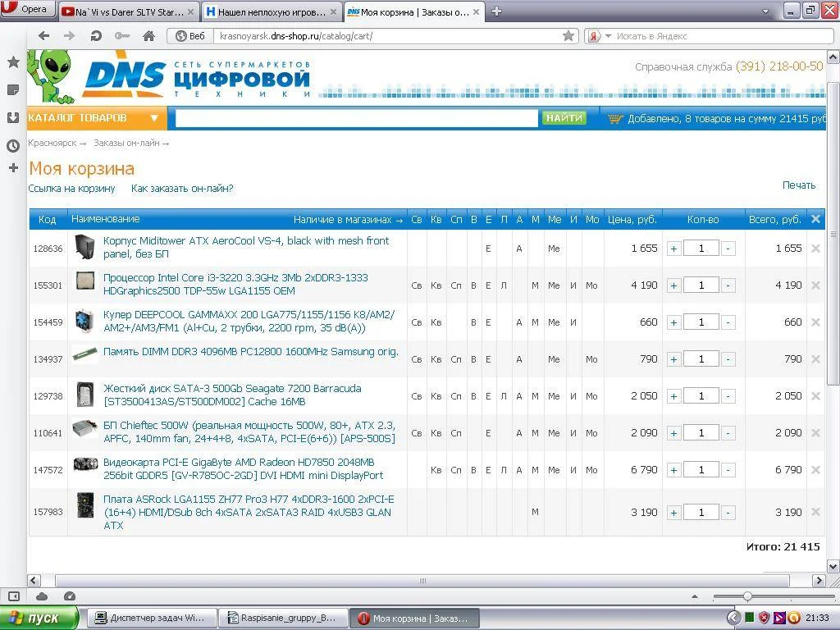Viewport: 840px width, 630px height.
Task: Decrease quantity of Intel Core i3 processor
Action: point(728,285)
